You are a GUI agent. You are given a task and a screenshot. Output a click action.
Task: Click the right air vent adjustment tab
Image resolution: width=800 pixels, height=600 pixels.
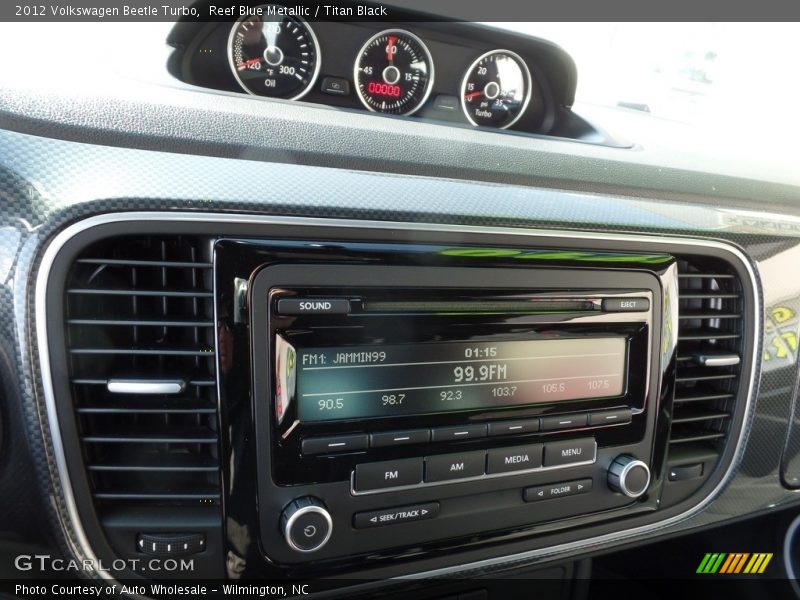point(719,361)
